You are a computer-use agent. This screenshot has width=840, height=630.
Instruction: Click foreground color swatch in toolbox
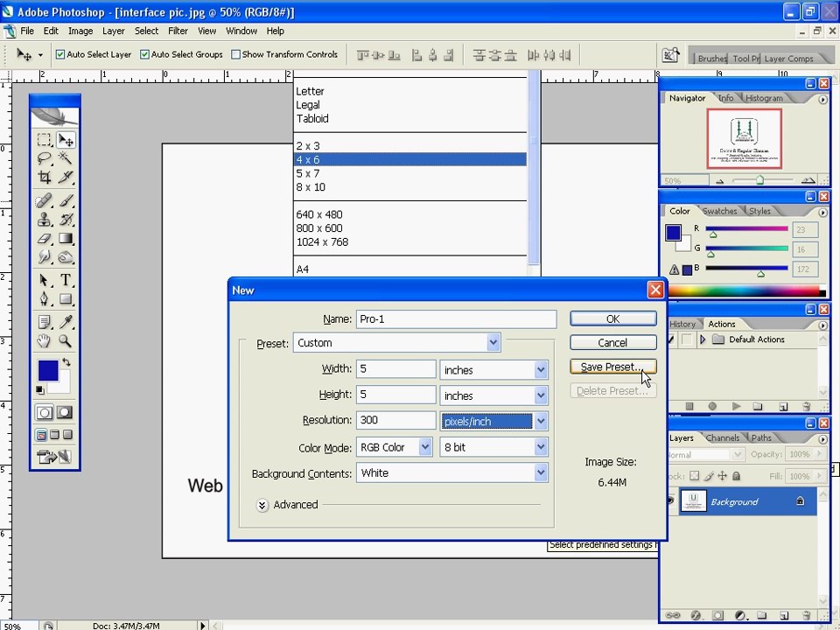(x=47, y=370)
